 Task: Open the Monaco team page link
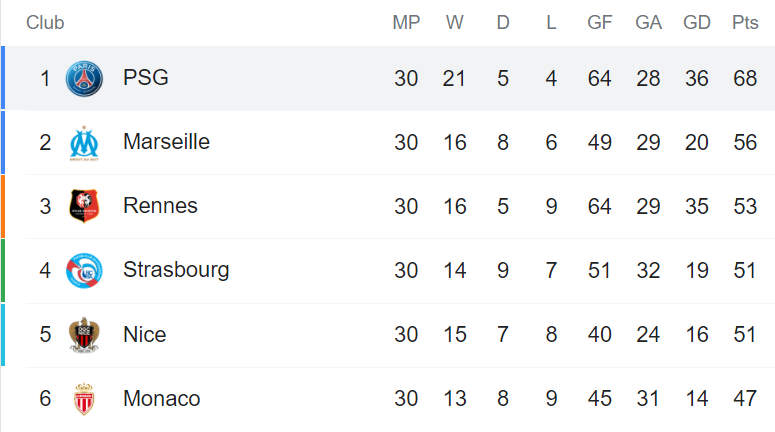click(162, 398)
